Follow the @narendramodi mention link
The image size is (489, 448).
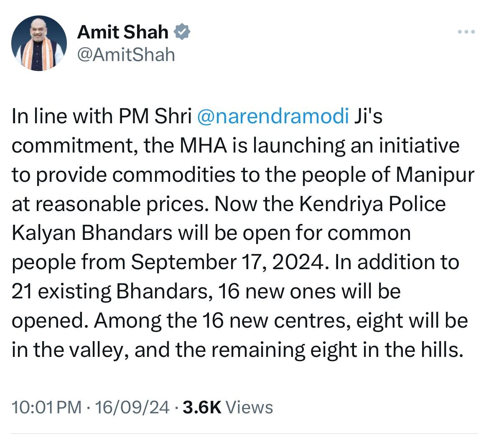tap(273, 116)
